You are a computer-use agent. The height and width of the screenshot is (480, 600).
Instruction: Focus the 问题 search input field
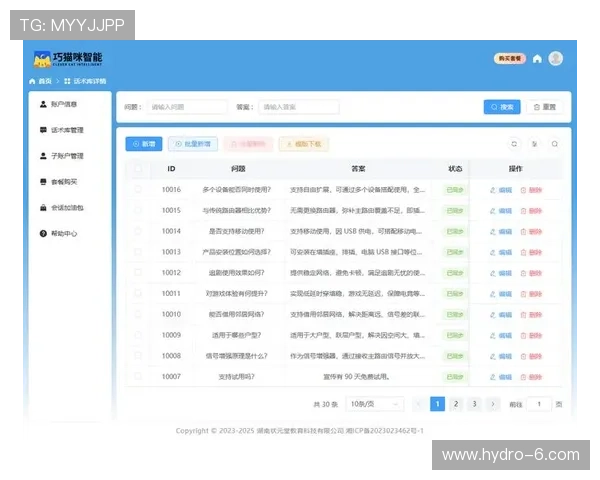point(187,107)
